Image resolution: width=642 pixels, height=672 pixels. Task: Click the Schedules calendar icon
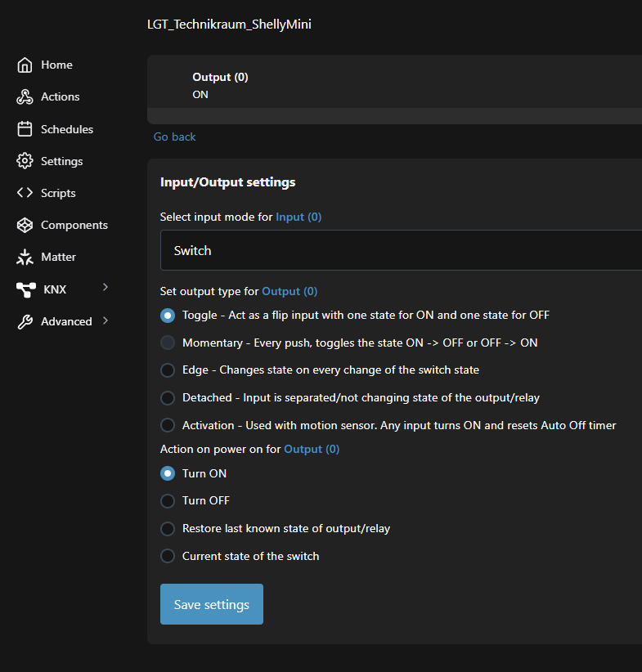pyautogui.click(x=25, y=129)
